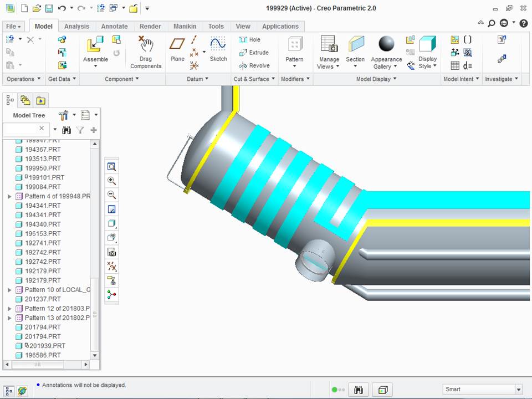Image resolution: width=532 pixels, height=399 pixels.
Task: Open the Get Data group dropdown
Action: tap(62, 79)
